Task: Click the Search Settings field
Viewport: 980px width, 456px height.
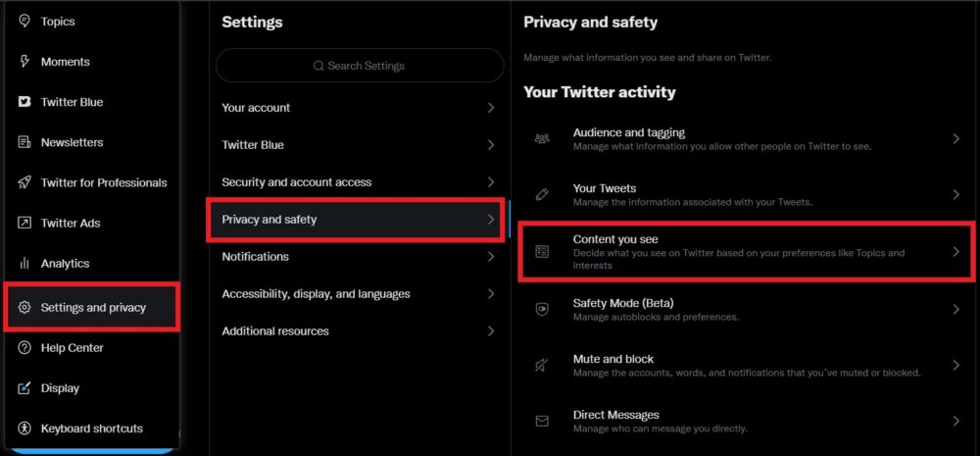Action: tap(360, 66)
